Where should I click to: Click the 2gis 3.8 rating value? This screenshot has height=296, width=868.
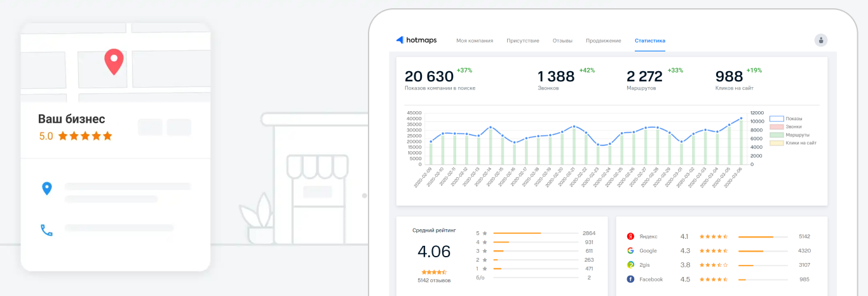tap(685, 265)
